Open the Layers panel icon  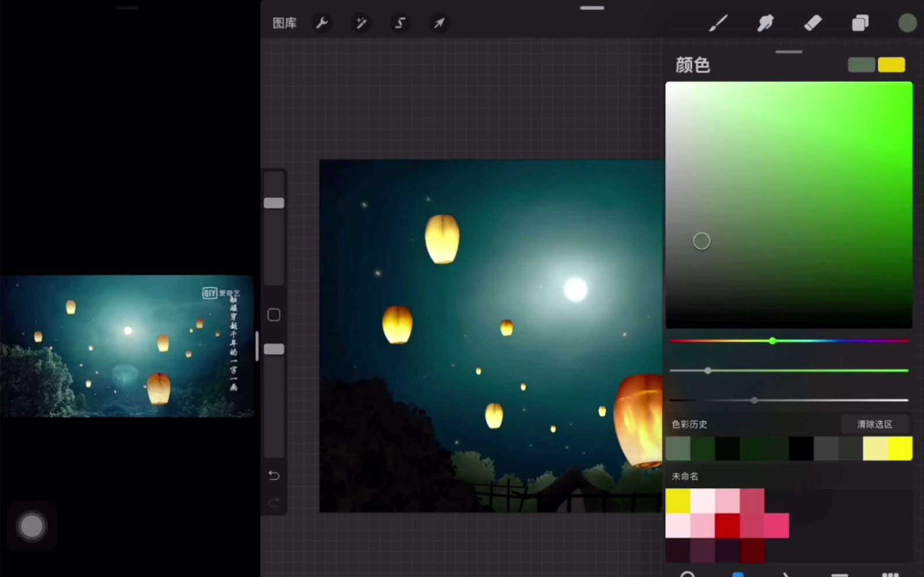(860, 23)
